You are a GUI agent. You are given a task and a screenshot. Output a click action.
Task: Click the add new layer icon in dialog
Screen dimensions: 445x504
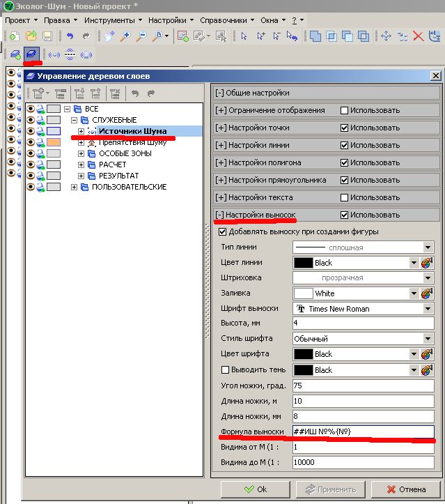(40, 92)
